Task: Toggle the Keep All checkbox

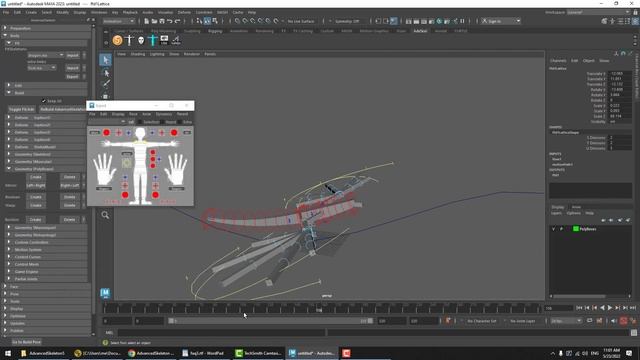Action: [x=44, y=101]
